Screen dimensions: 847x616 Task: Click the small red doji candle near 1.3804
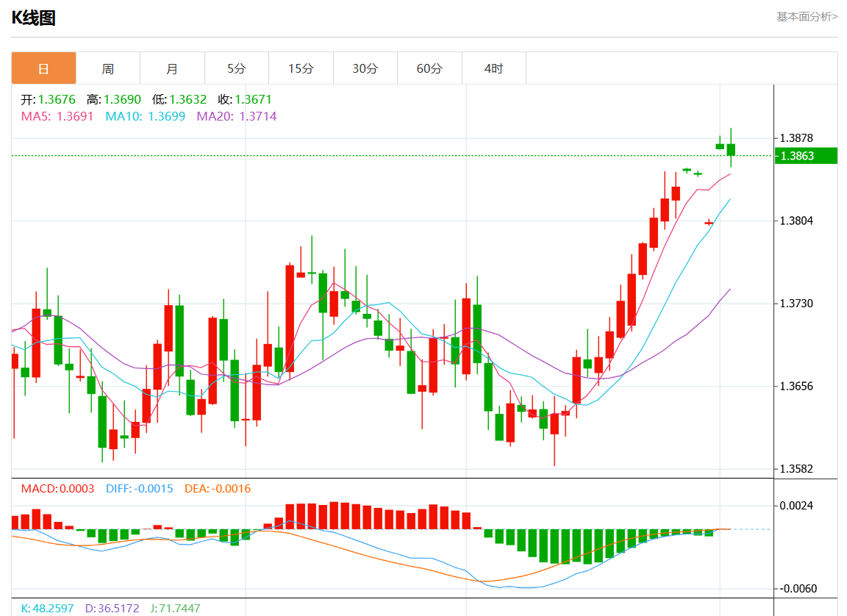coord(709,223)
